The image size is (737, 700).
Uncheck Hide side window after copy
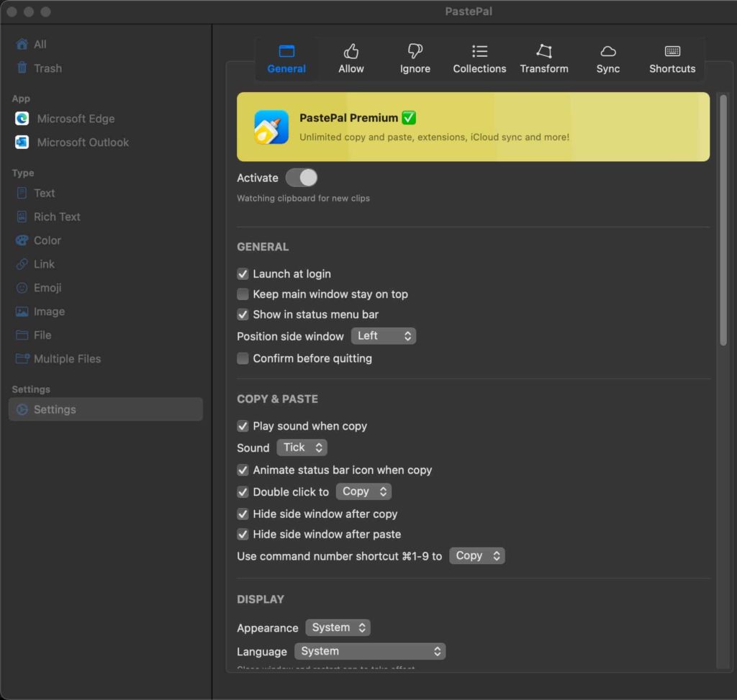click(x=243, y=514)
